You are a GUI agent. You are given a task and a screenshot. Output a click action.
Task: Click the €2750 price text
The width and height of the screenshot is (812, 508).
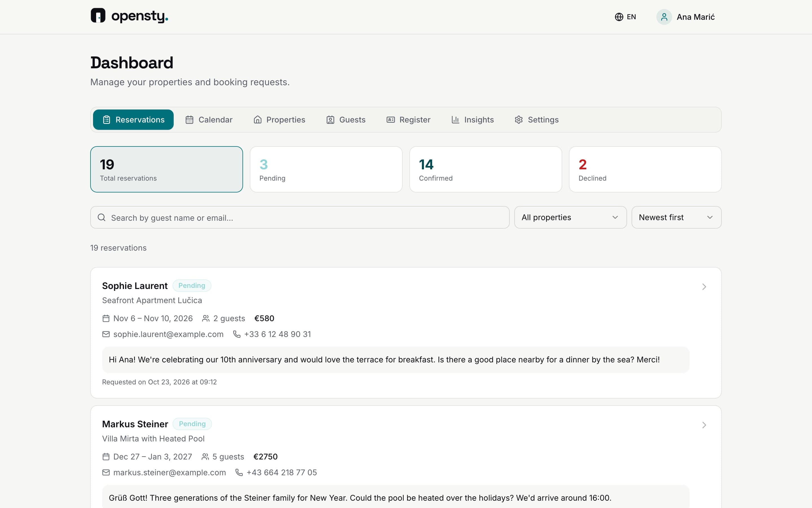(x=265, y=457)
